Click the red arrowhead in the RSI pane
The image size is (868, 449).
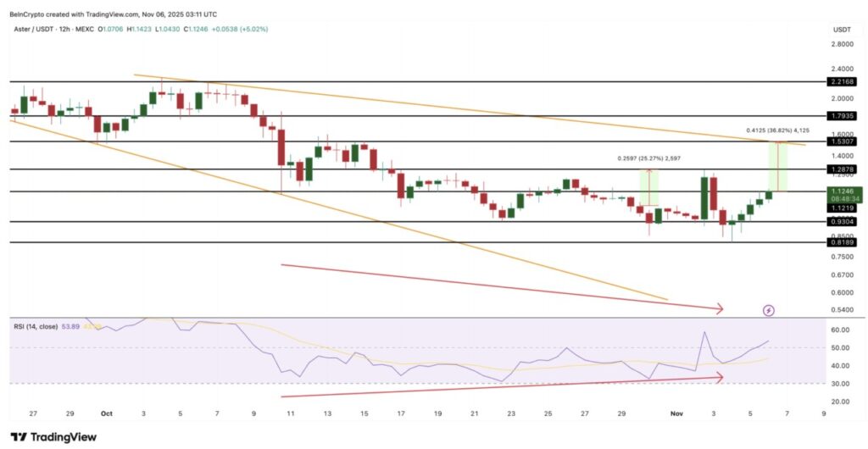[x=718, y=378]
